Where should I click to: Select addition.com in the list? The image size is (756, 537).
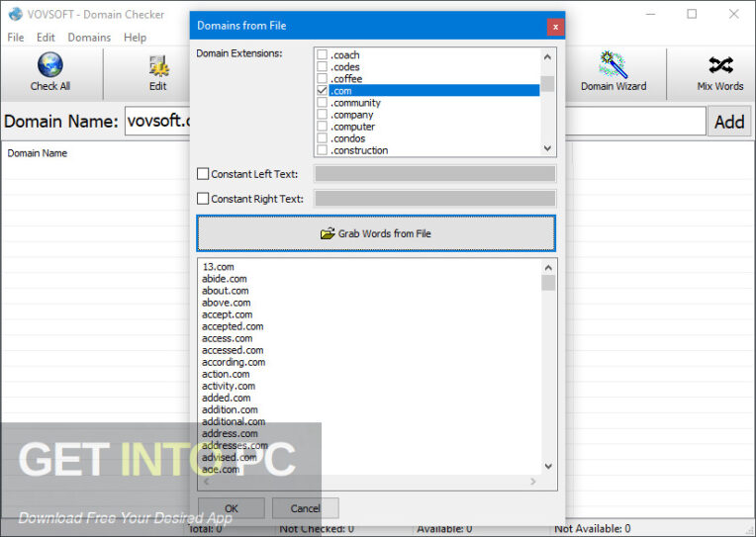(230, 409)
